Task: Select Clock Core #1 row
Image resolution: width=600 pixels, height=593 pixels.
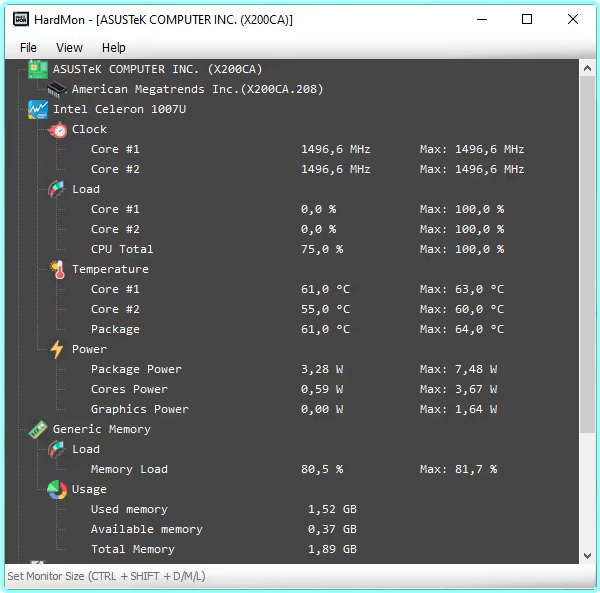Action: 307,149
